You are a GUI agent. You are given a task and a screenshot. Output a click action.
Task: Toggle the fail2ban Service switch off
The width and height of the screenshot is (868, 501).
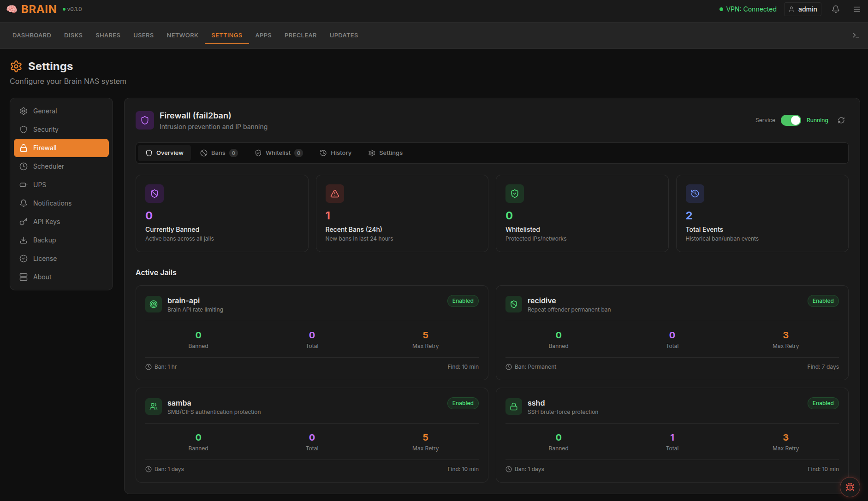click(x=791, y=120)
